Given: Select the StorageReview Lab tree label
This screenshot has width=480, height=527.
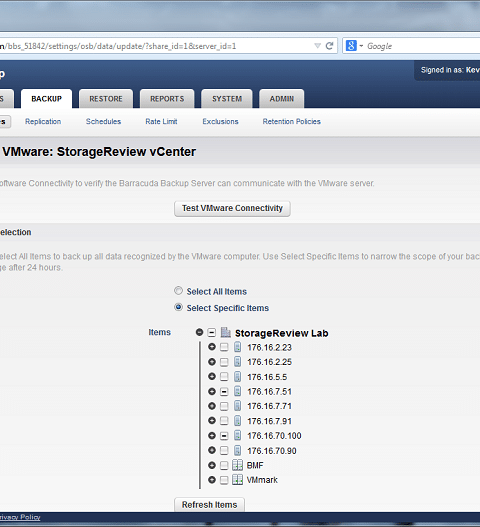Looking at the screenshot, I should click(x=281, y=333).
